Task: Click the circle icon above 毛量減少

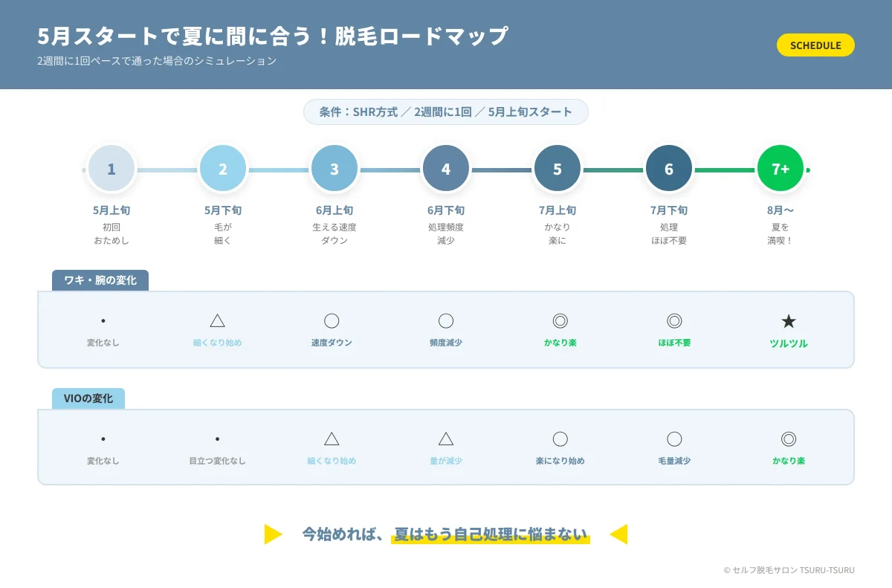Action: coord(674,439)
